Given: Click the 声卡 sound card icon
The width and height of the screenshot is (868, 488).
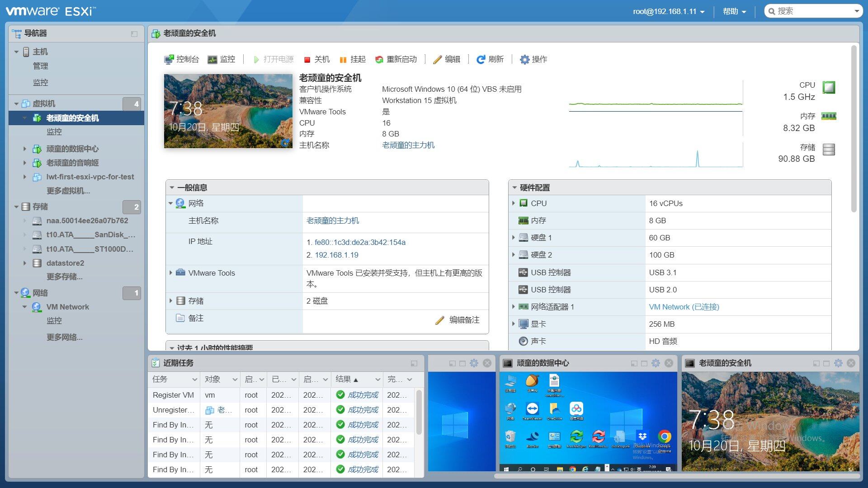Looking at the screenshot, I should click(x=523, y=341).
